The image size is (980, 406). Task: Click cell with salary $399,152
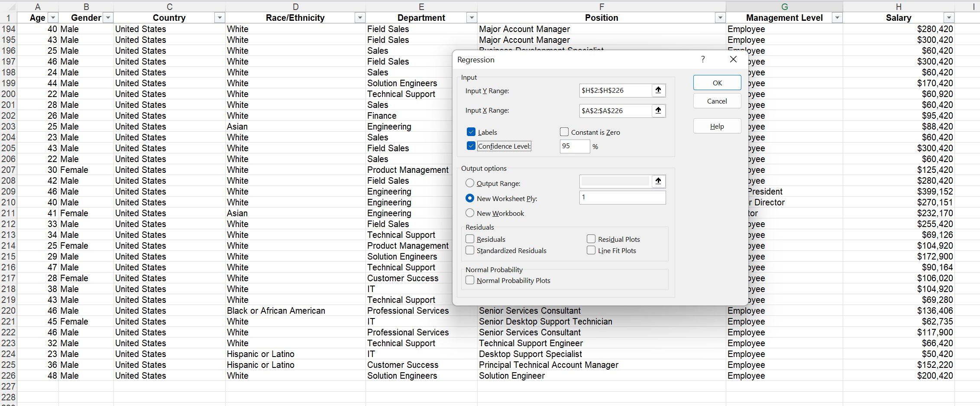pos(899,192)
